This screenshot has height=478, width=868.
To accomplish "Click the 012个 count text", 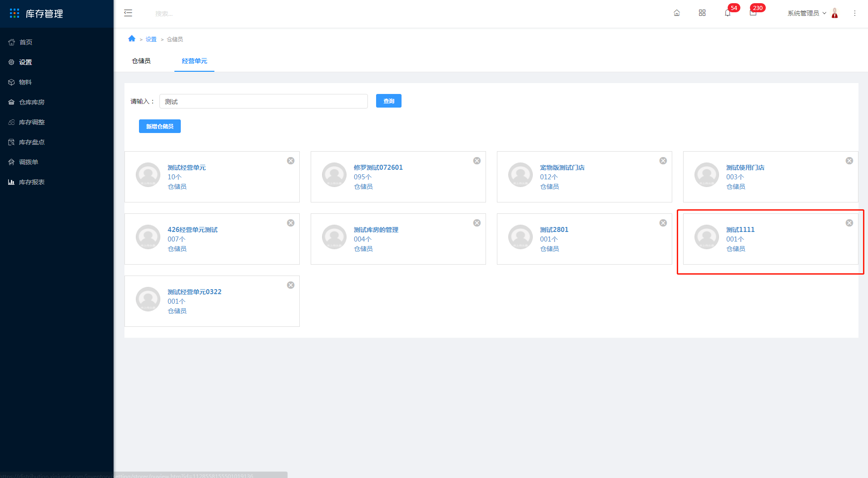I will point(549,177).
